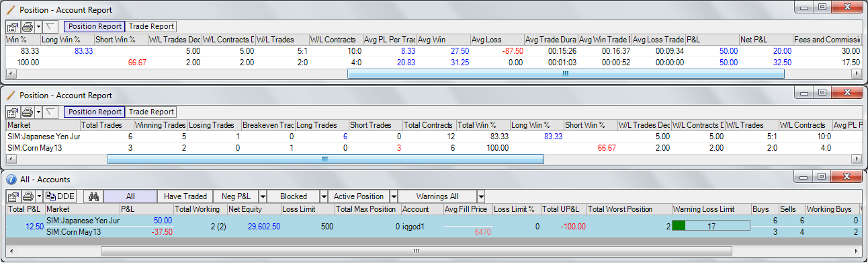This screenshot has width=868, height=263.
Task: Sort by Loss Limit column header
Action: [x=308, y=209]
